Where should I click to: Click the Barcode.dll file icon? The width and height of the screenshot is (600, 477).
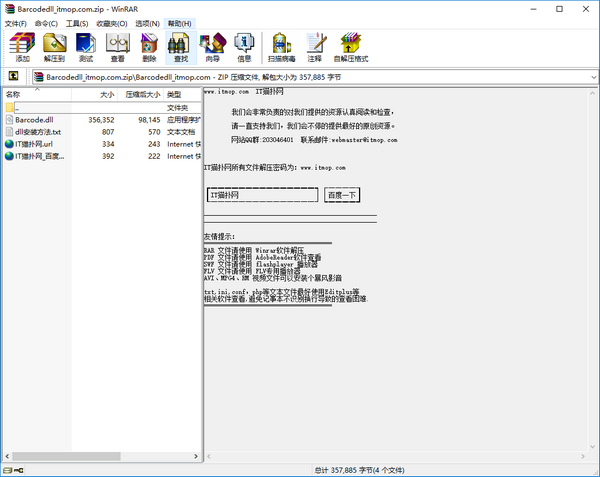pos(10,120)
